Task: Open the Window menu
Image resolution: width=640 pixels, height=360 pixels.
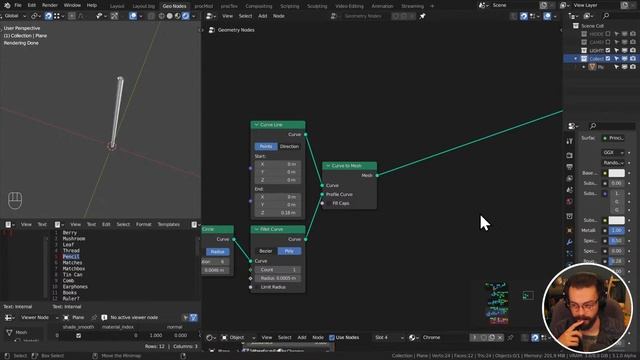Action: pos(72,5)
